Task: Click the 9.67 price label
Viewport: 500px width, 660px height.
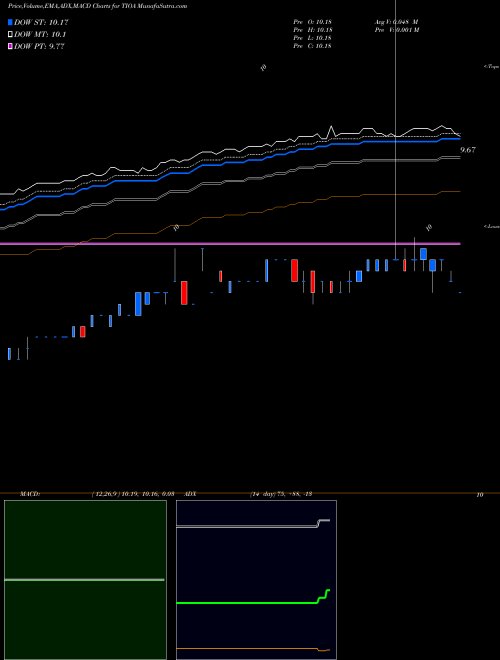Action: [x=468, y=150]
